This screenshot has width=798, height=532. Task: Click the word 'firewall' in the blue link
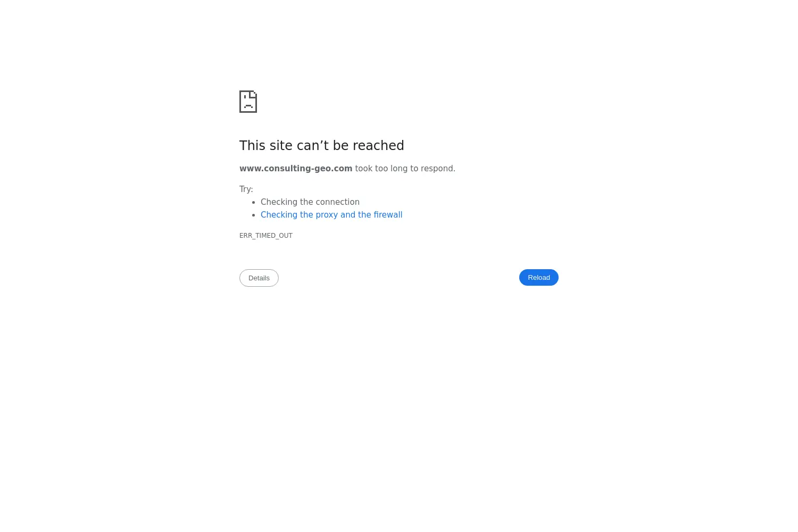click(388, 215)
